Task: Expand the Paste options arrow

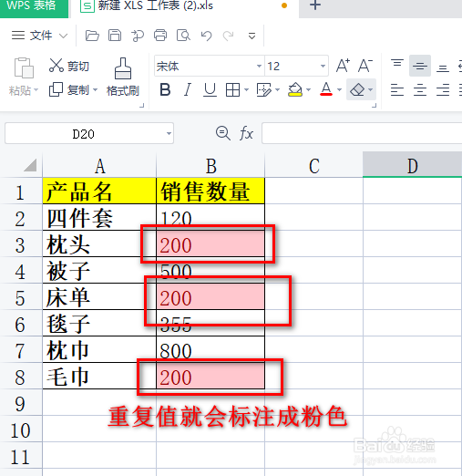Action: point(36,90)
